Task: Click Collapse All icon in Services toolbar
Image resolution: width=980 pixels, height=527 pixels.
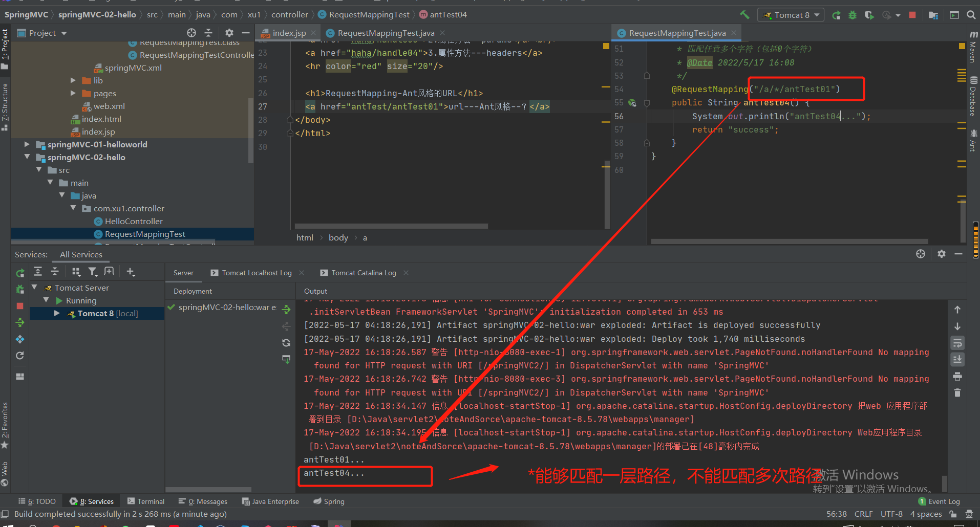Action: 55,272
